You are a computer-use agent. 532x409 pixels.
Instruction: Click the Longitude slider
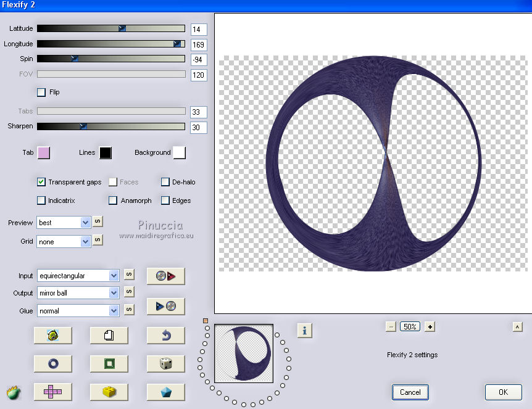(111, 44)
